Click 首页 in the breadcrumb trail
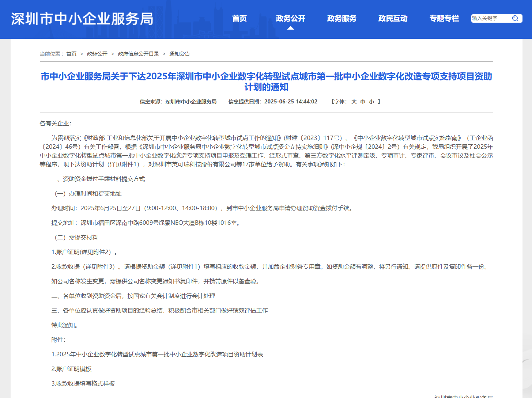 (71, 54)
